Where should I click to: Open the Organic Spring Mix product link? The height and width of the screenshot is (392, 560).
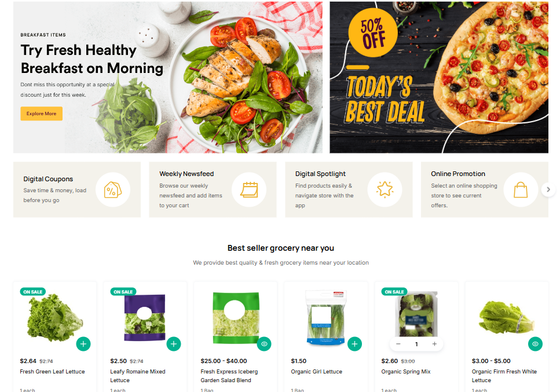406,372
